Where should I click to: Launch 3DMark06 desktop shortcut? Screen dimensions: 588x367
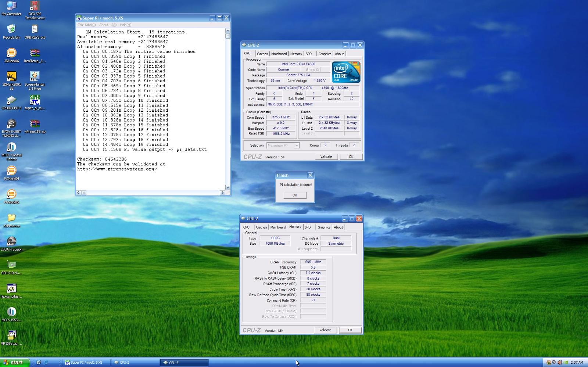[11, 55]
